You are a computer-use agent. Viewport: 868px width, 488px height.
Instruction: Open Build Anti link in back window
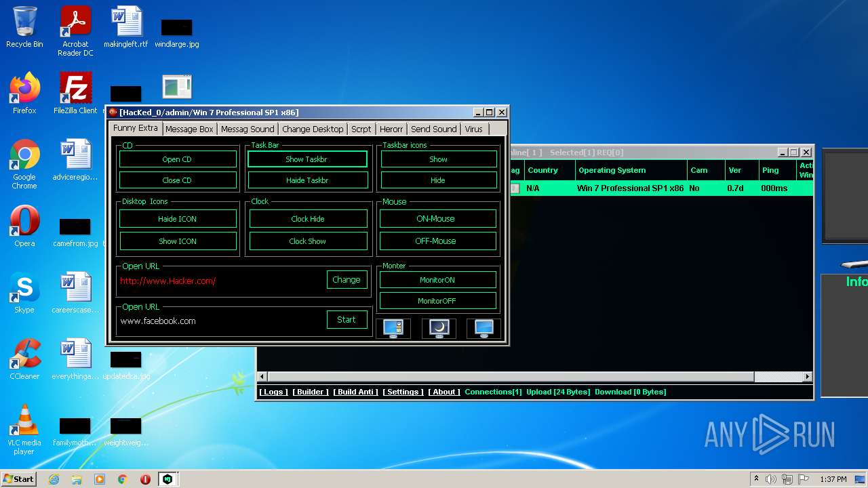point(356,392)
